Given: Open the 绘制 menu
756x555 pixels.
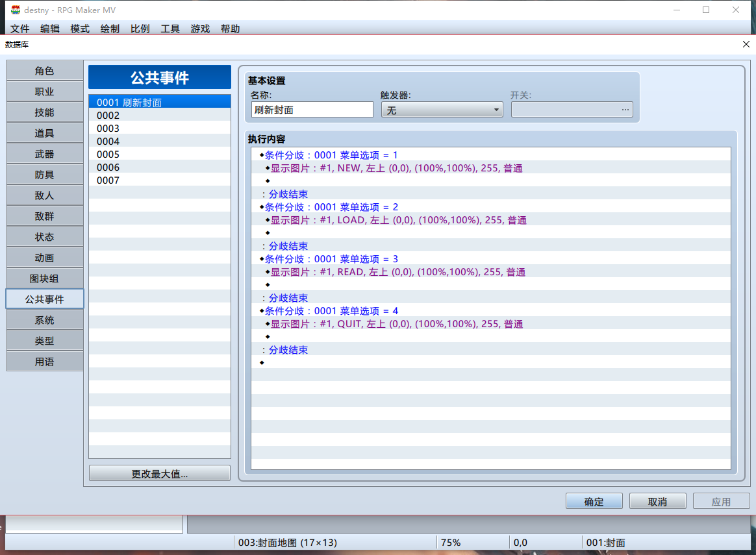Looking at the screenshot, I should 110,29.
